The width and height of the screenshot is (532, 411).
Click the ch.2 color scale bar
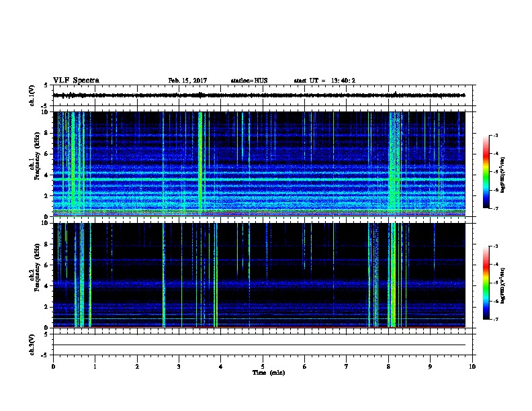[486, 283]
